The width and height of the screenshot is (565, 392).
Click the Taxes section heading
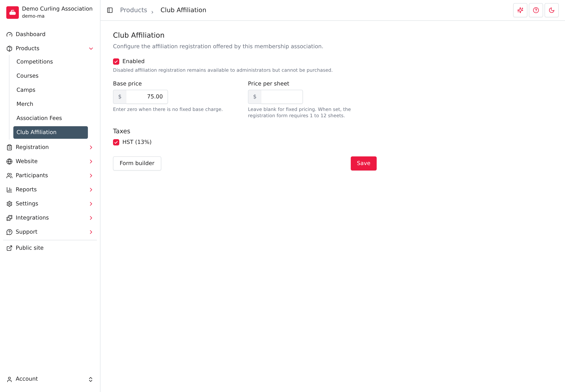tap(121, 131)
